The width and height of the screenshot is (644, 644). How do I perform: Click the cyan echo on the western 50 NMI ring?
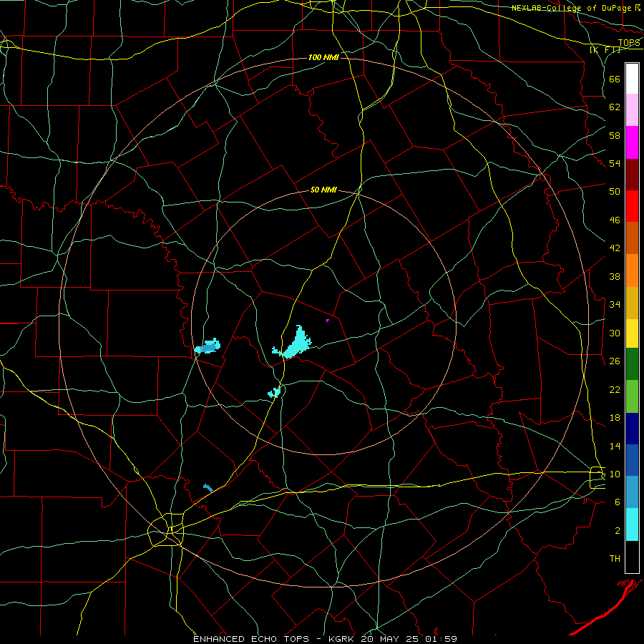(208, 346)
